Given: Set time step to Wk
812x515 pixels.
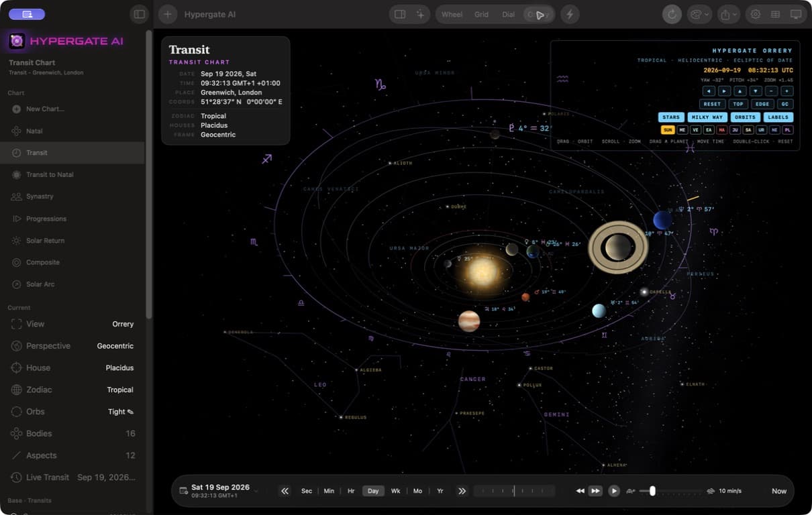Looking at the screenshot, I should coord(395,491).
